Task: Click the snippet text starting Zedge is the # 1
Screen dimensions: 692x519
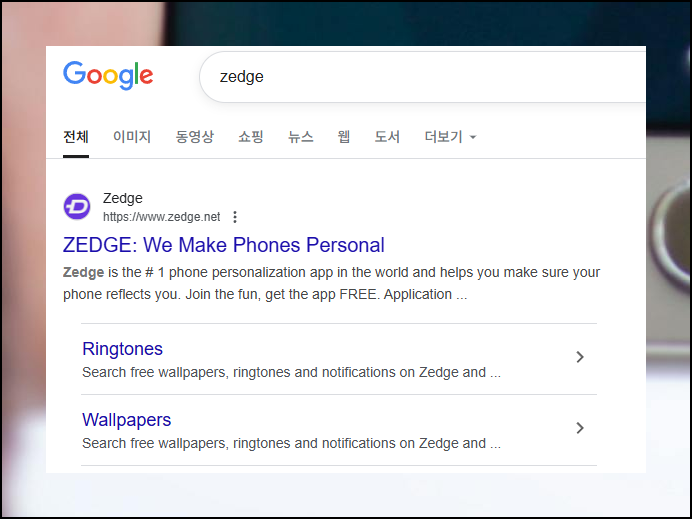Action: [x=331, y=283]
